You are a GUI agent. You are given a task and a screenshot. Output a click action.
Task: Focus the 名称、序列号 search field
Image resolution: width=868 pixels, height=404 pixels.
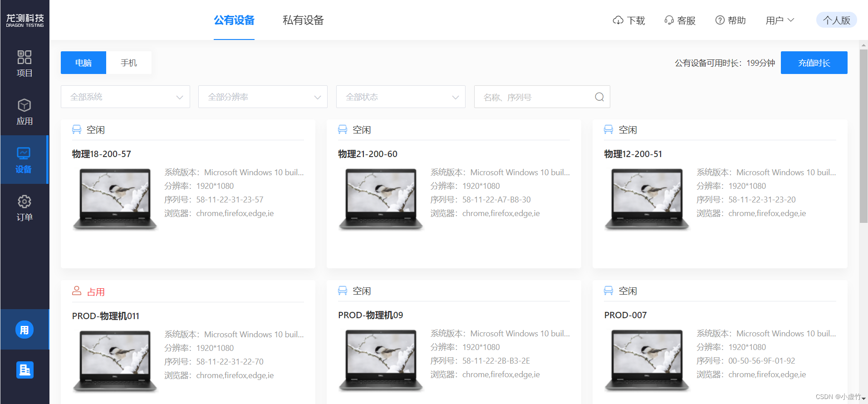(x=542, y=97)
